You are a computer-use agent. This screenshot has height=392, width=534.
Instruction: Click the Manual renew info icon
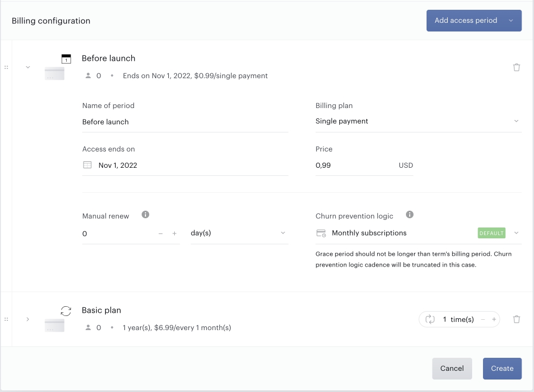(145, 214)
